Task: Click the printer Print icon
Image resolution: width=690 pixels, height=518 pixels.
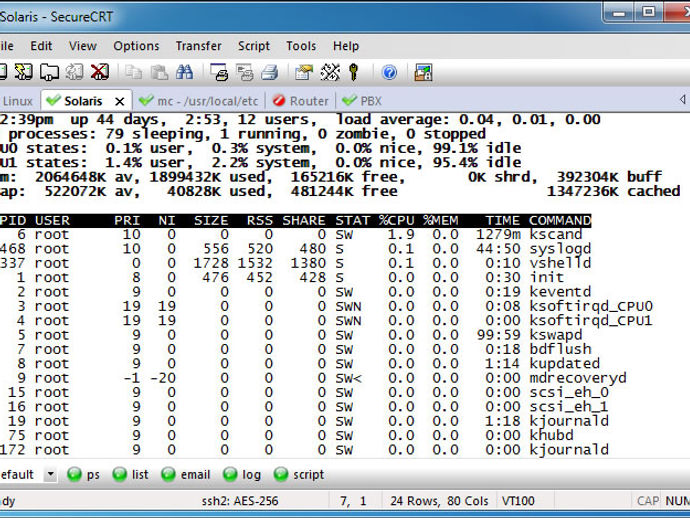Action: [270, 72]
